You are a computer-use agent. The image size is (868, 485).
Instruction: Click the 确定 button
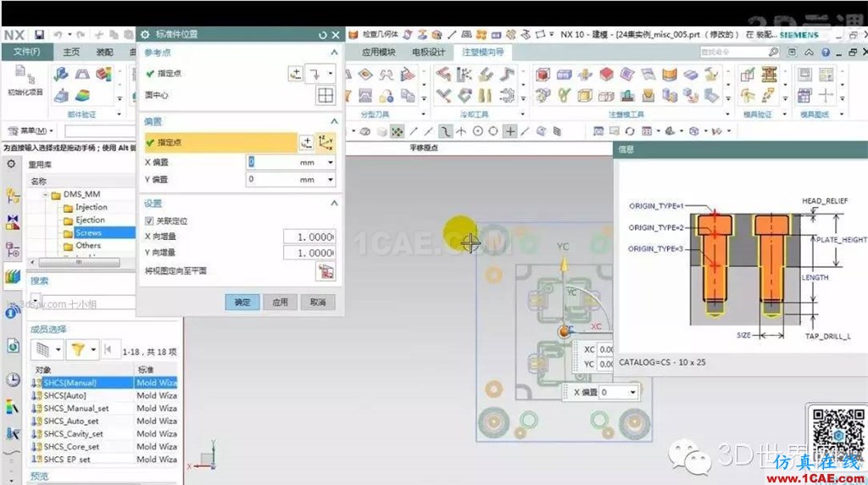tap(242, 303)
